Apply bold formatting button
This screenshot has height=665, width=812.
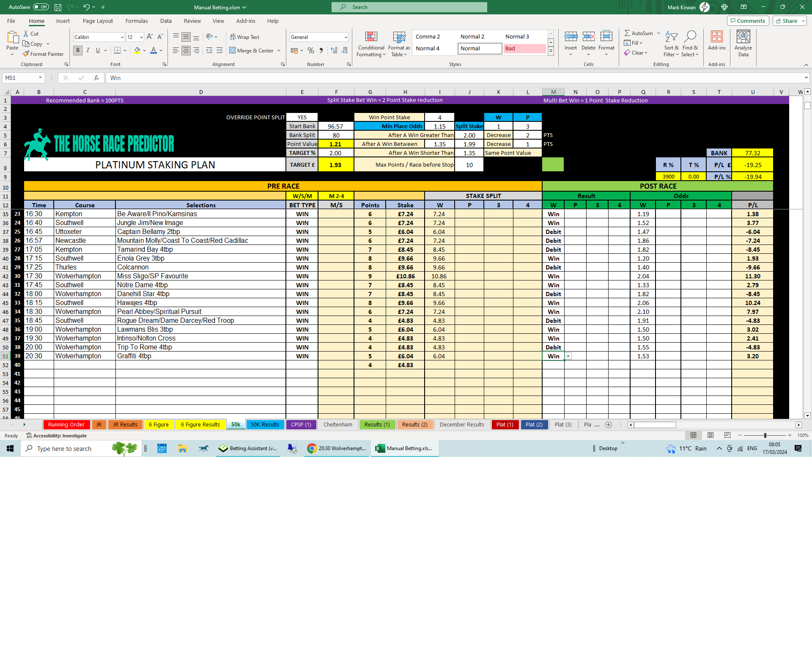point(78,50)
